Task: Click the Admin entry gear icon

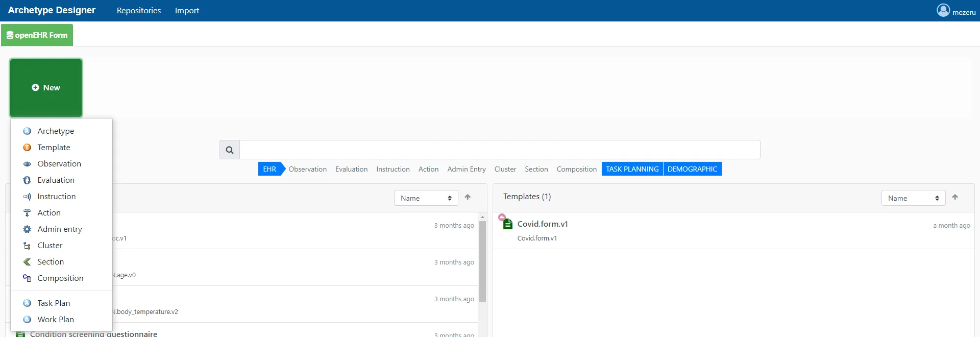Action: point(27,229)
